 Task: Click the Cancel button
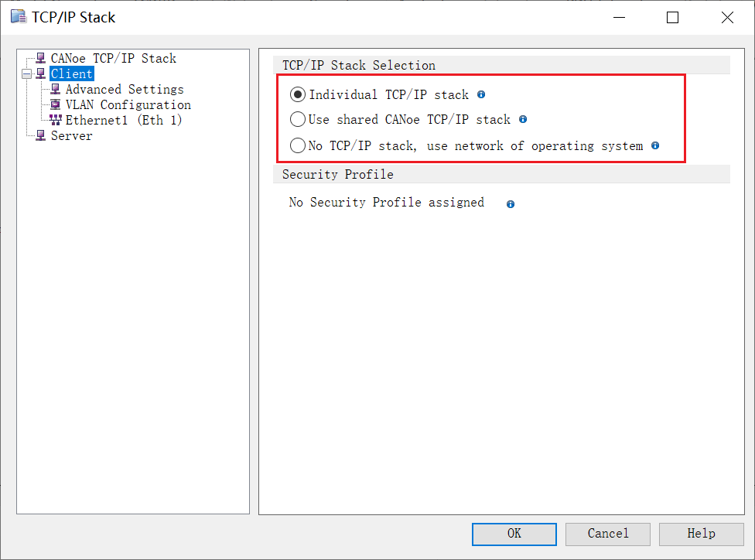608,534
